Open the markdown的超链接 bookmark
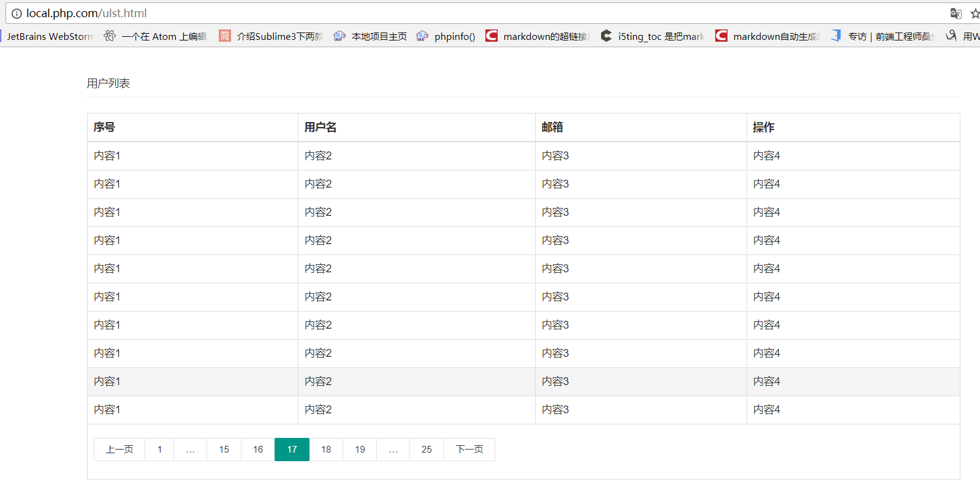980x498 pixels. [x=537, y=36]
